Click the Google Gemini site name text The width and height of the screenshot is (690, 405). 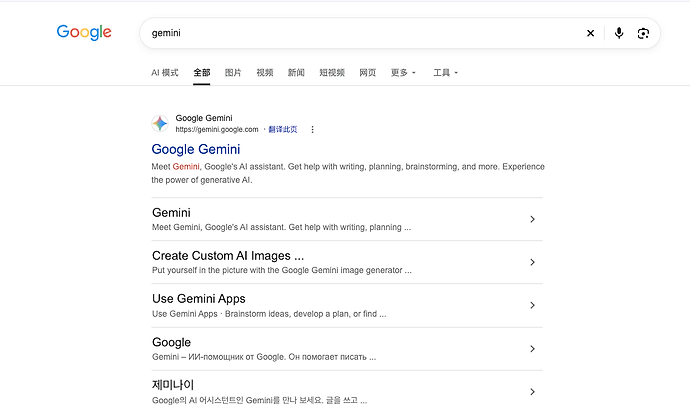click(204, 118)
